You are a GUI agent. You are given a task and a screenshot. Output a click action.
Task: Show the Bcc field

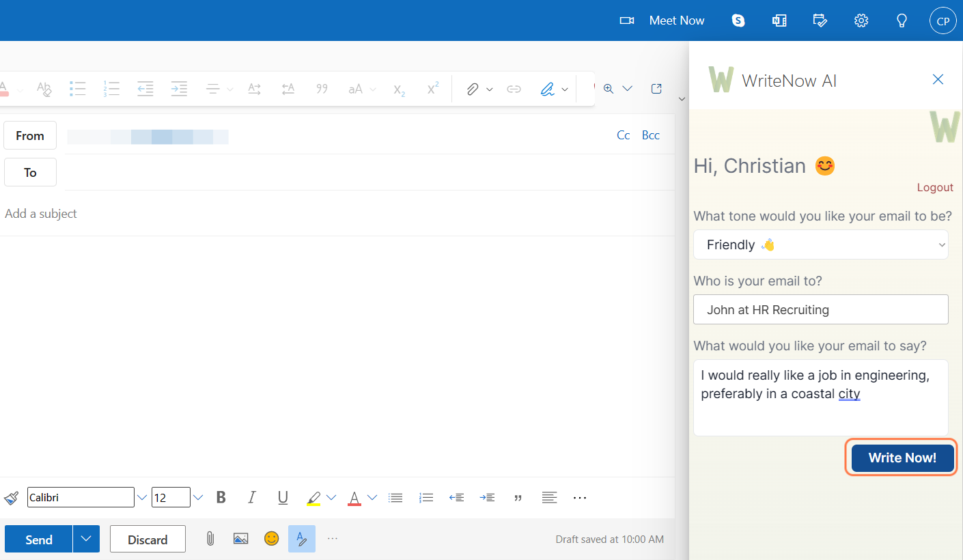click(x=651, y=135)
